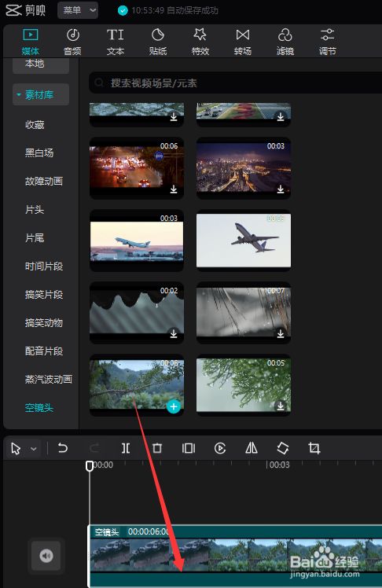The width and height of the screenshot is (382, 588).
Task: Download the city night skyline clip
Action: pyautogui.click(x=281, y=189)
